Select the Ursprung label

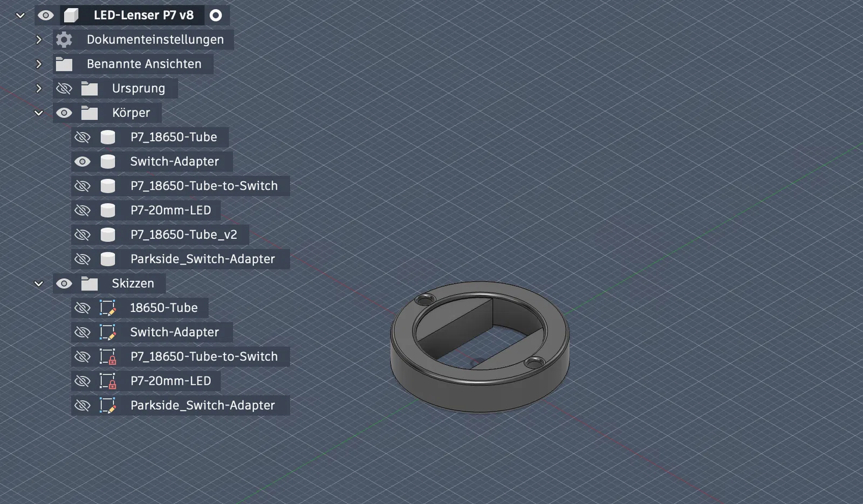139,88
